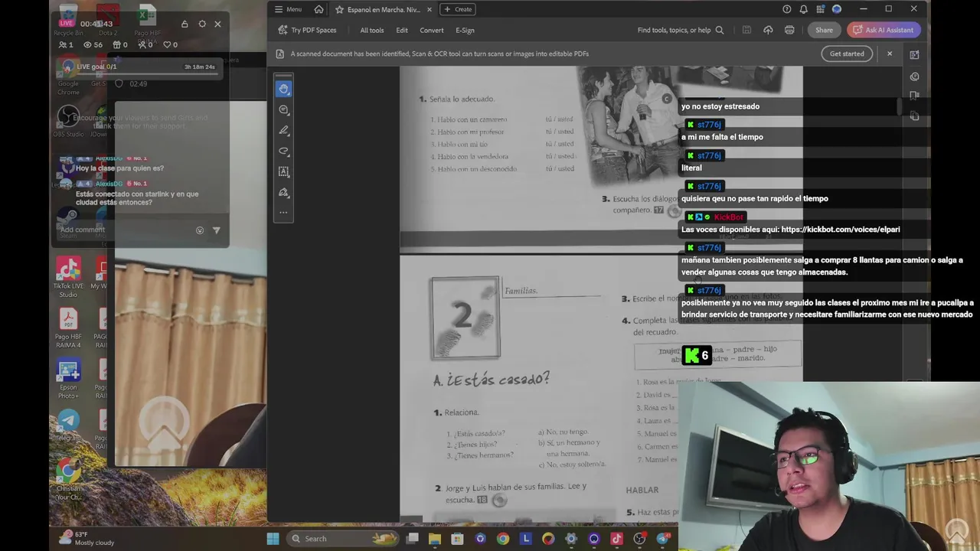Image resolution: width=980 pixels, height=551 pixels.
Task: Open blue 'L' app on taskbar
Action: [525, 539]
